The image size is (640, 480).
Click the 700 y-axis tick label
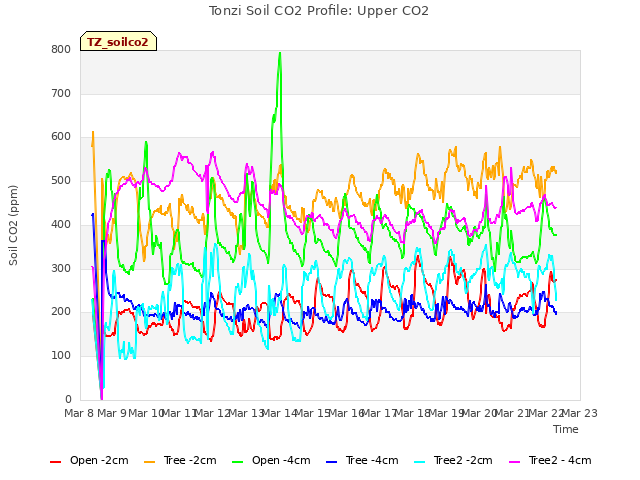(x=61, y=93)
